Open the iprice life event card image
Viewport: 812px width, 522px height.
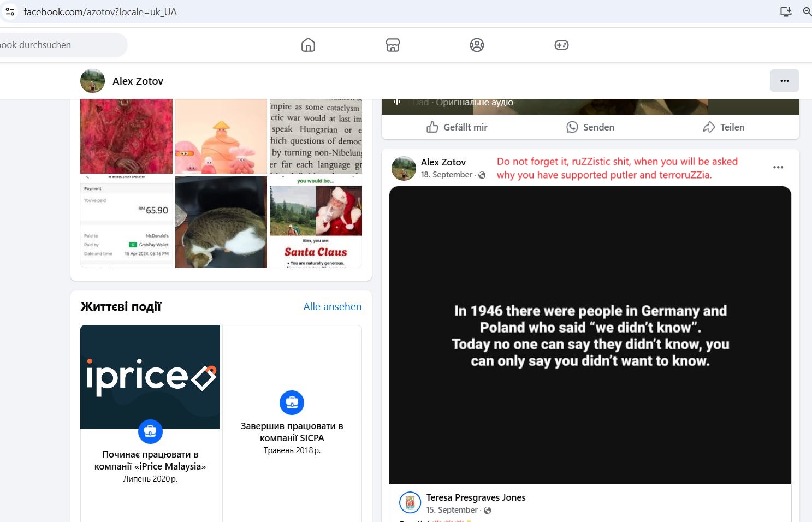click(x=150, y=377)
